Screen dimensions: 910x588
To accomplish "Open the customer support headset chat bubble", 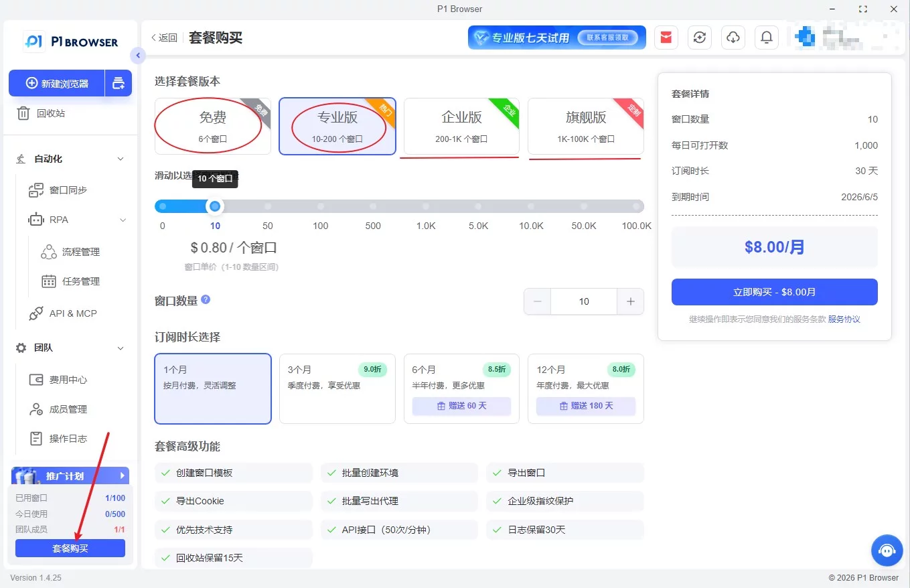I will [x=887, y=550].
